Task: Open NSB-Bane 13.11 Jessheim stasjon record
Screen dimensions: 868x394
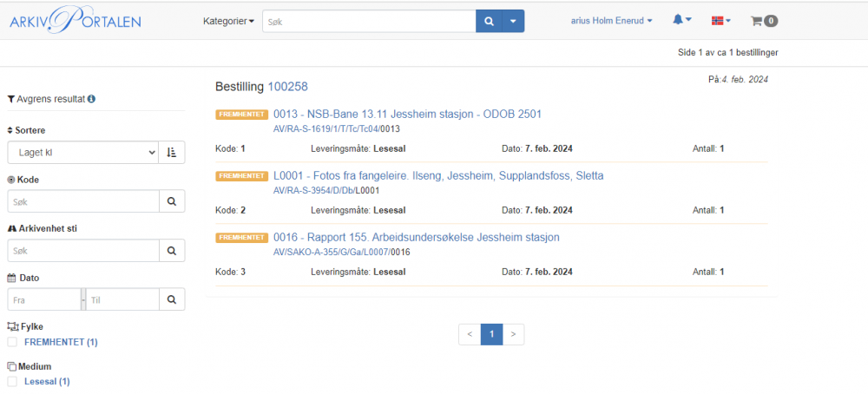Action: (x=407, y=114)
